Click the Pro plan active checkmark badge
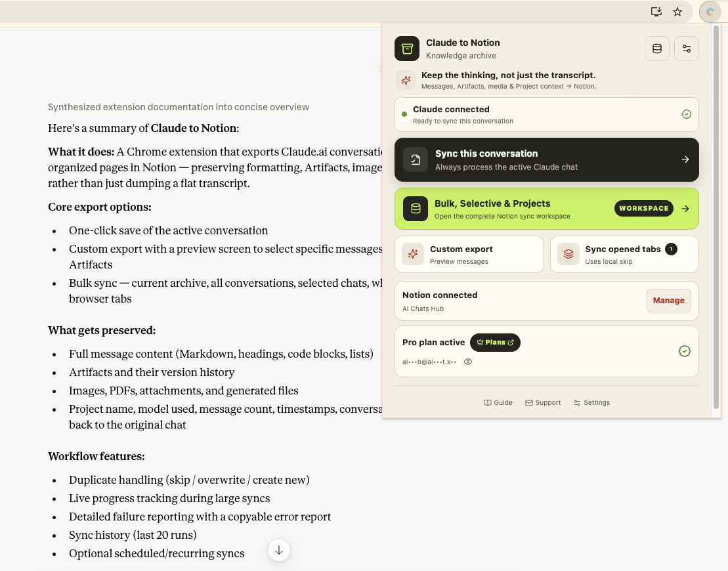 (x=685, y=351)
